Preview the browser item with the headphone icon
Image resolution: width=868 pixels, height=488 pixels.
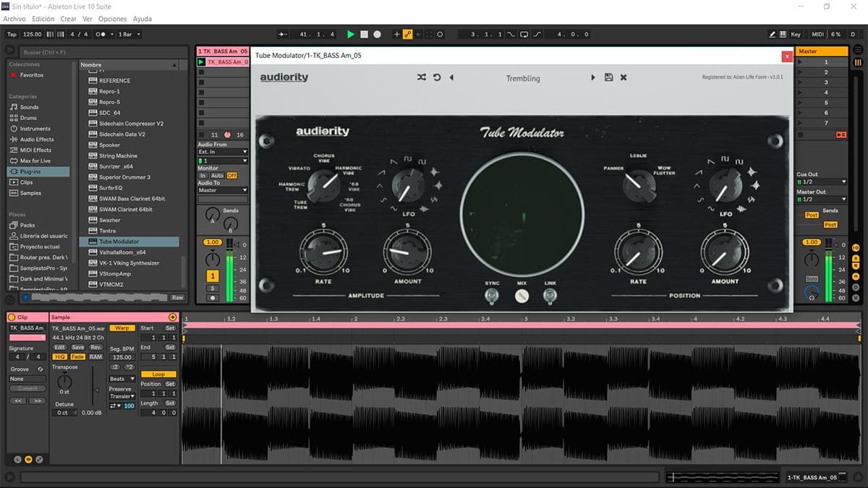[26, 297]
